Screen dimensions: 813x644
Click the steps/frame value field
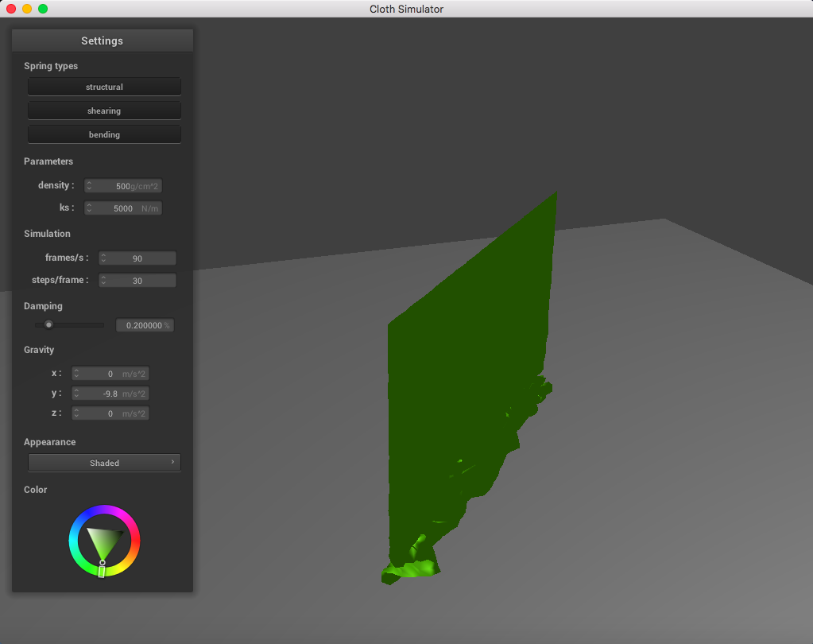coord(137,280)
